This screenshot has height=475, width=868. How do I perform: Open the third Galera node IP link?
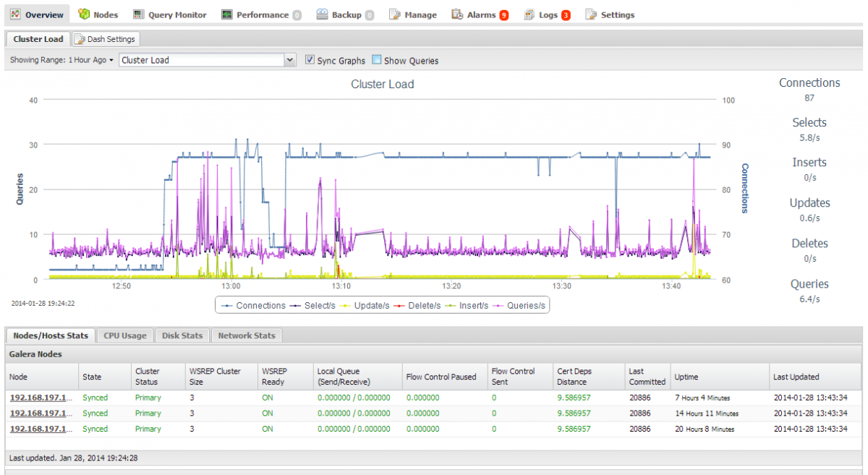(x=41, y=429)
